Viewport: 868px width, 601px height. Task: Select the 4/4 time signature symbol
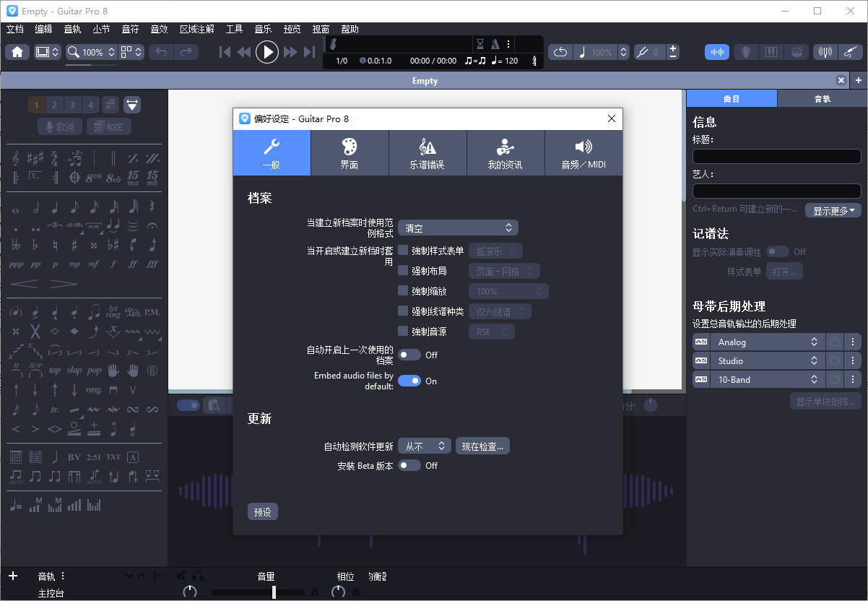click(x=55, y=157)
